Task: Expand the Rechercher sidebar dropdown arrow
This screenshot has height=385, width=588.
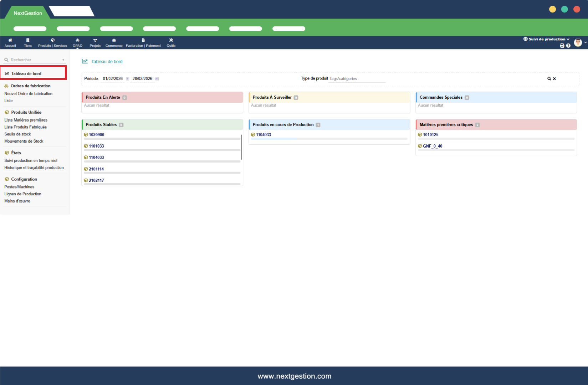Action: (63, 60)
